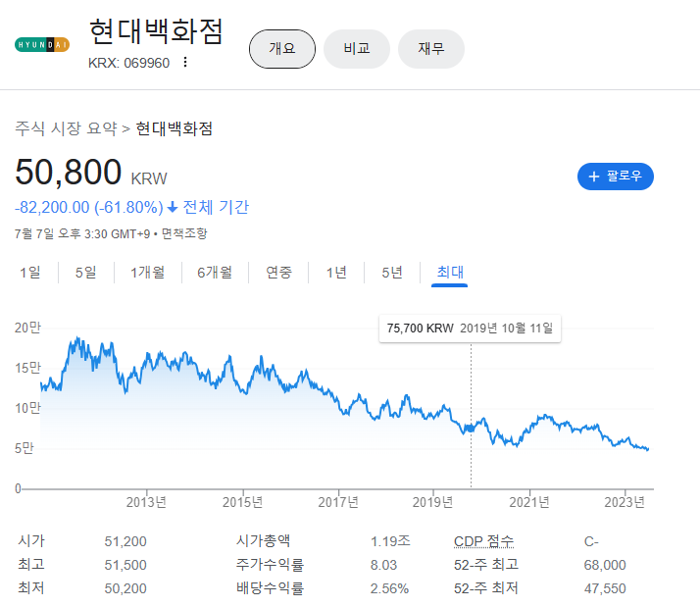The height and width of the screenshot is (607, 700).
Task: Click the 10만 y-axis label
Action: 27,408
